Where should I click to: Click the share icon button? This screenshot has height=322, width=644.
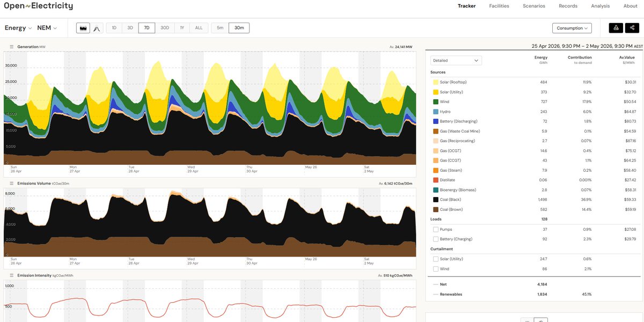pos(632,28)
